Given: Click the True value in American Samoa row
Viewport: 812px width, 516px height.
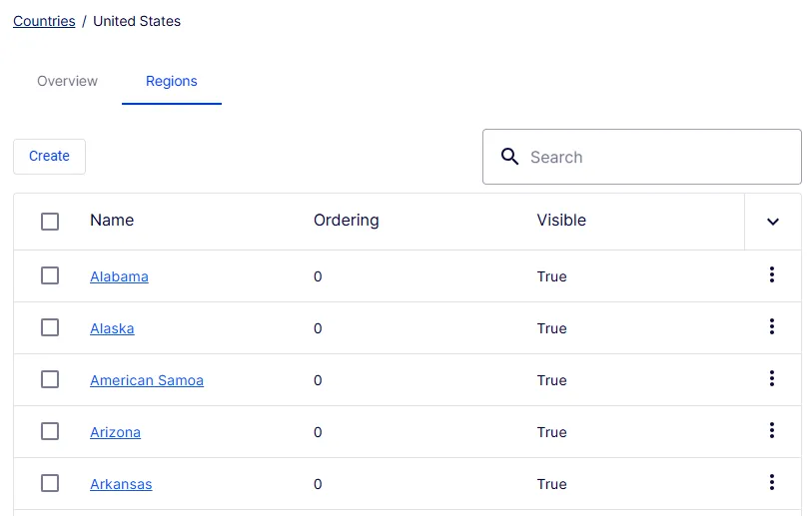Looking at the screenshot, I should [551, 380].
